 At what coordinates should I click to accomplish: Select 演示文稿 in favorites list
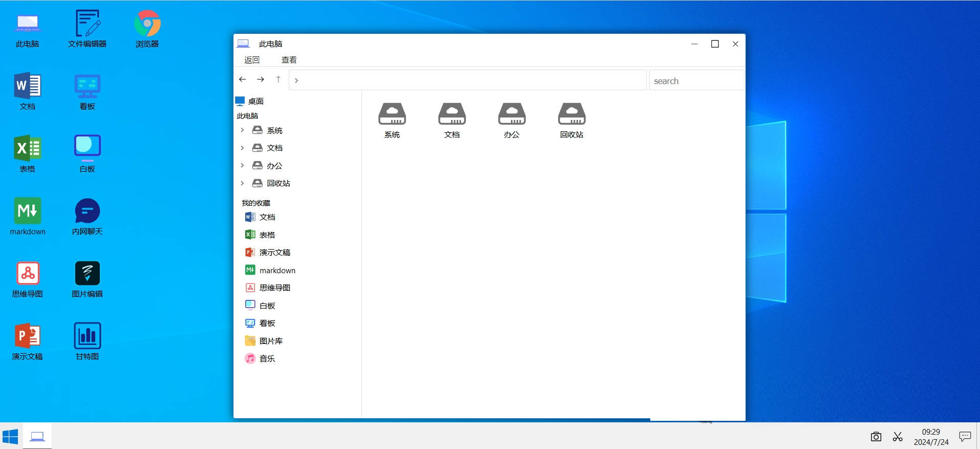point(274,253)
